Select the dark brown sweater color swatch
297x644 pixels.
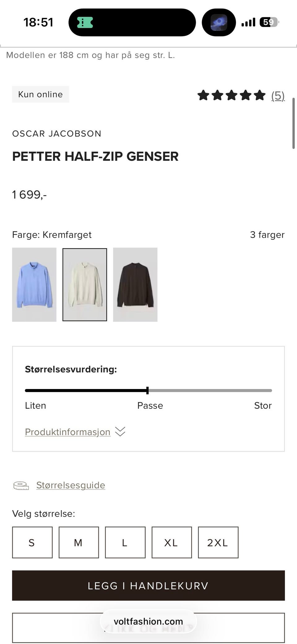(135, 285)
